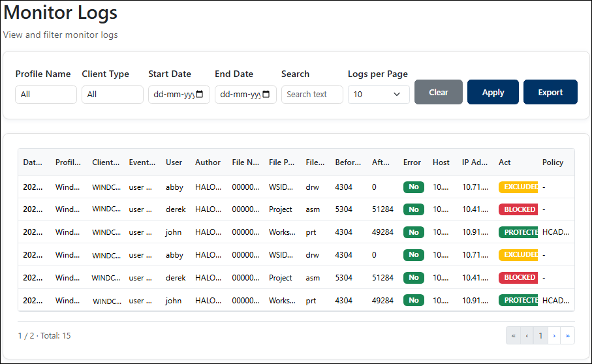Screen dimensions: 592x364
Task: Click the '1 / 2 · Total: 15' page summary
Action: (x=44, y=335)
